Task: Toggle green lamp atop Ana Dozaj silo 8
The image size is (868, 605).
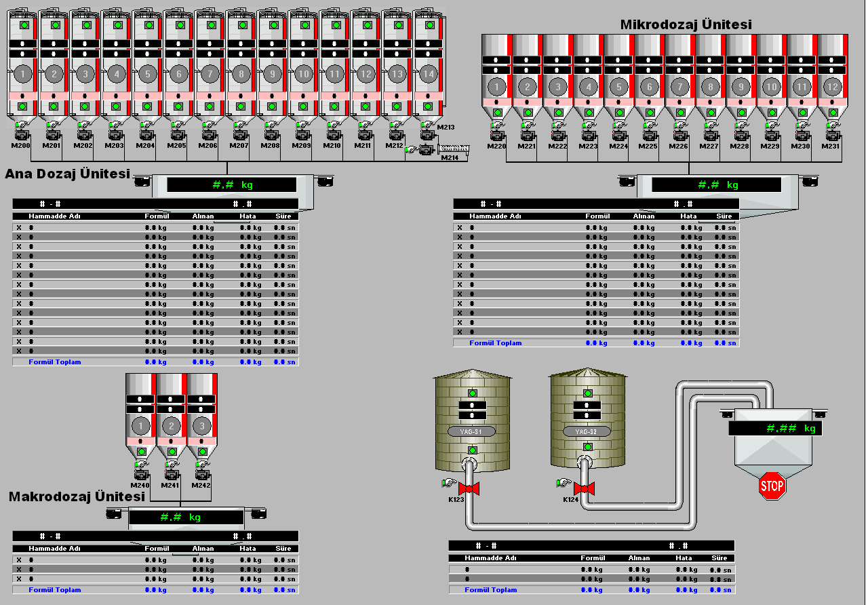Action: click(241, 25)
